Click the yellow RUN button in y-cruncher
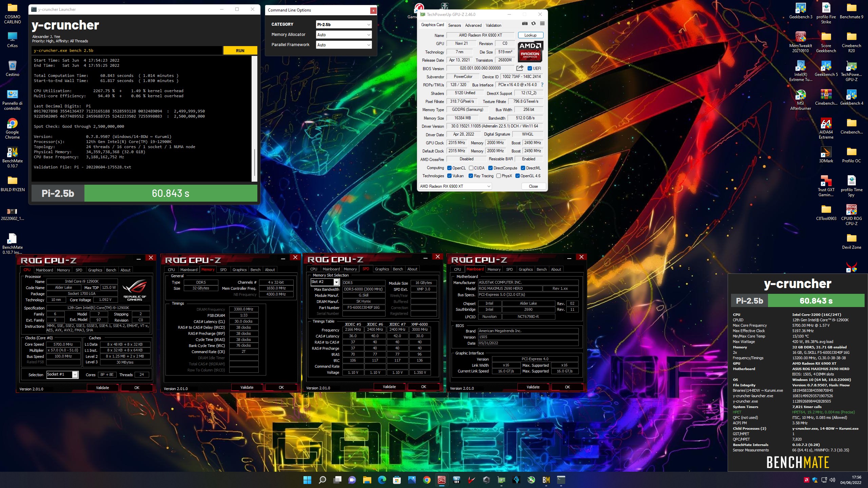 point(240,50)
